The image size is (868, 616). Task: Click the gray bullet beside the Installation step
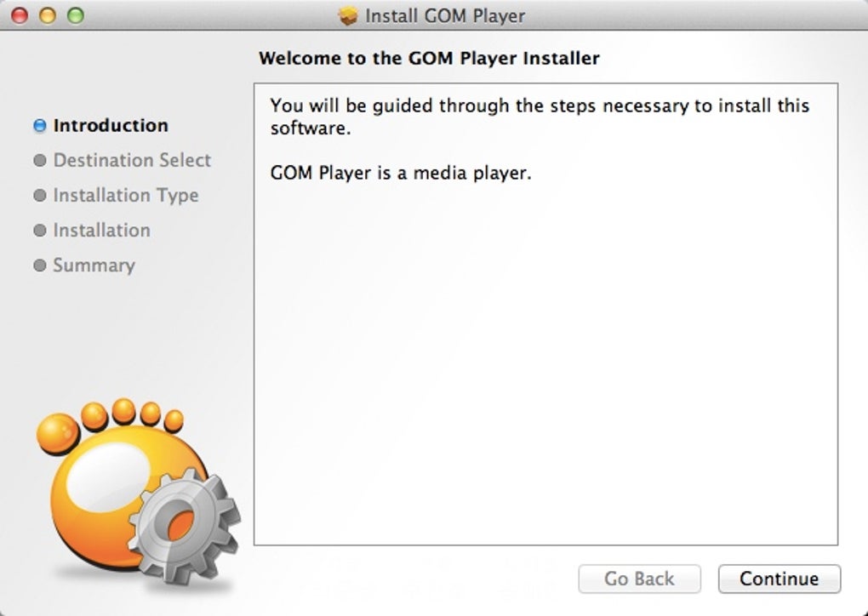[39, 231]
